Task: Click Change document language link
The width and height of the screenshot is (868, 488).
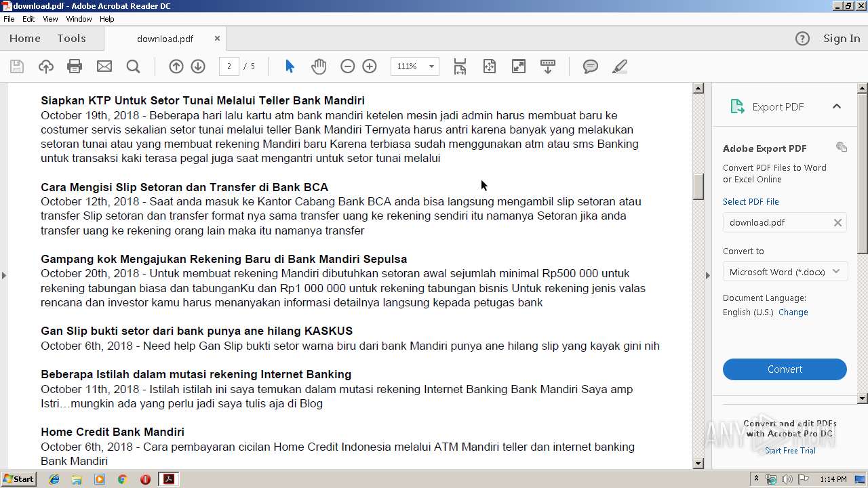Action: coord(793,312)
